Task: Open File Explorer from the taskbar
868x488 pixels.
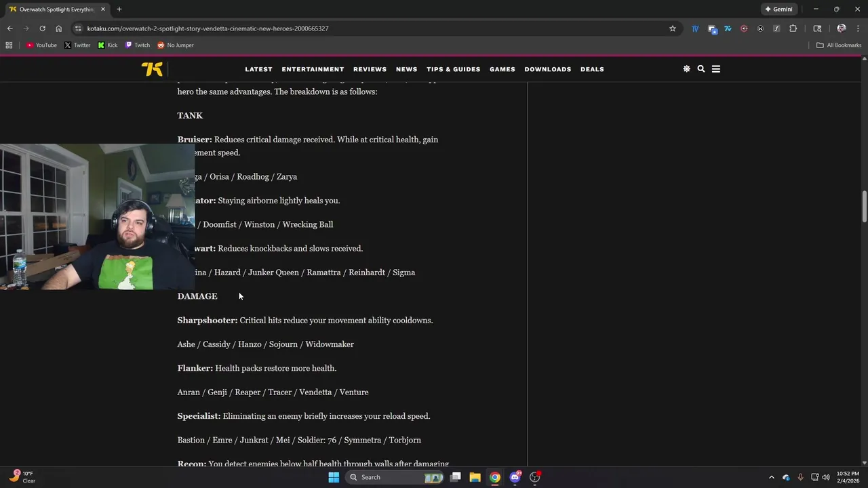Action: point(475,477)
